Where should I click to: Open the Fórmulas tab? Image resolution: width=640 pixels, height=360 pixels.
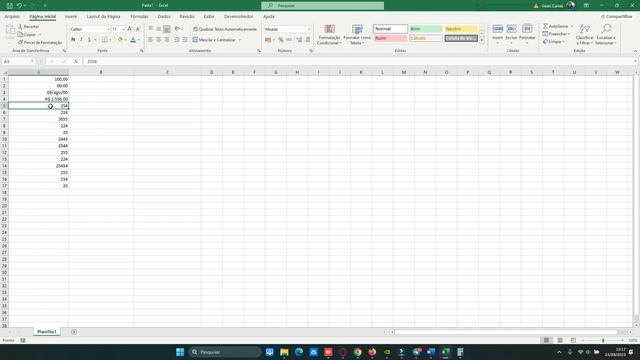click(x=139, y=16)
